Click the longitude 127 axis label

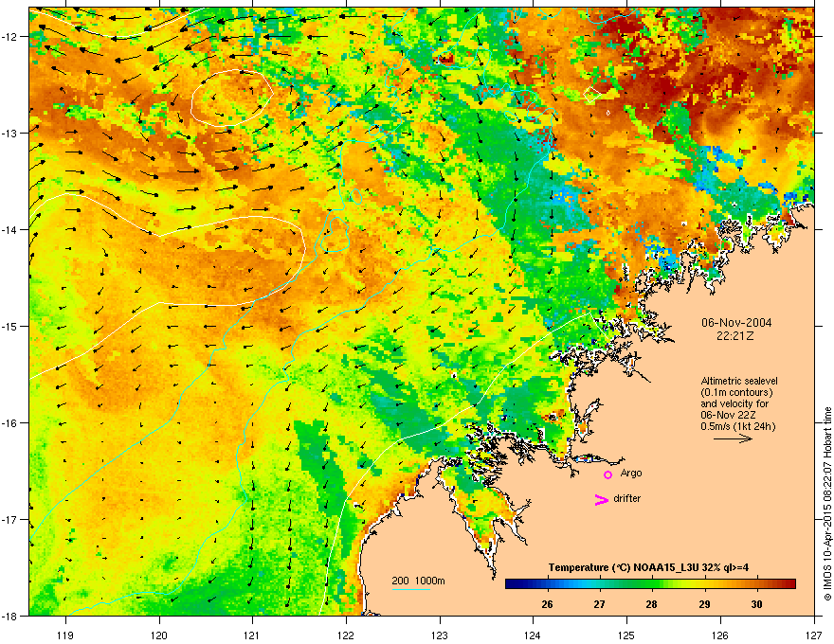pos(814,635)
